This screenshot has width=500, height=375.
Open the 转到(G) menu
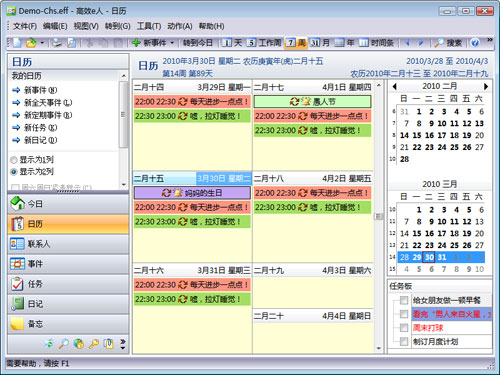tap(117, 26)
